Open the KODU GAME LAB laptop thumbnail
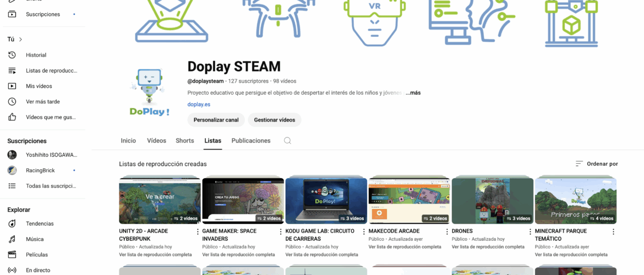644x275 pixels. pyautogui.click(x=326, y=201)
